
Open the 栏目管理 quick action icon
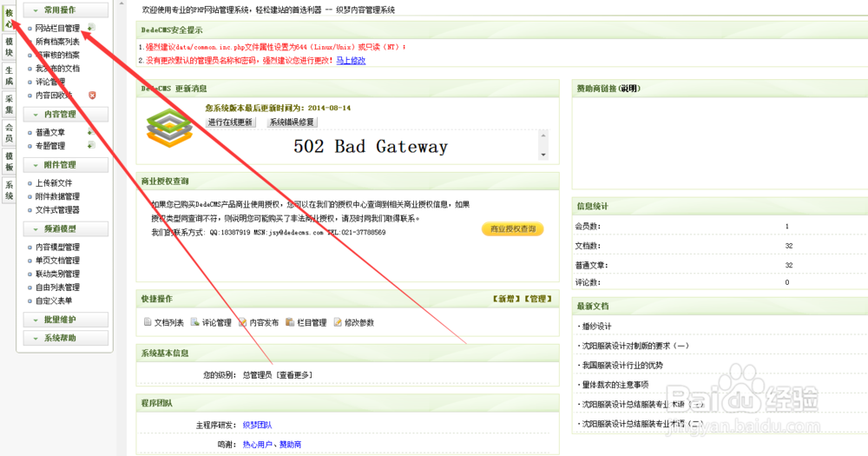click(290, 322)
